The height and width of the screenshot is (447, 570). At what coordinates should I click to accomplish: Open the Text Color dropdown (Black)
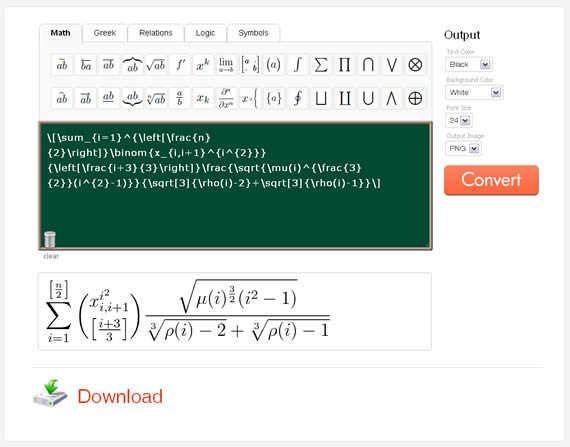tap(469, 65)
